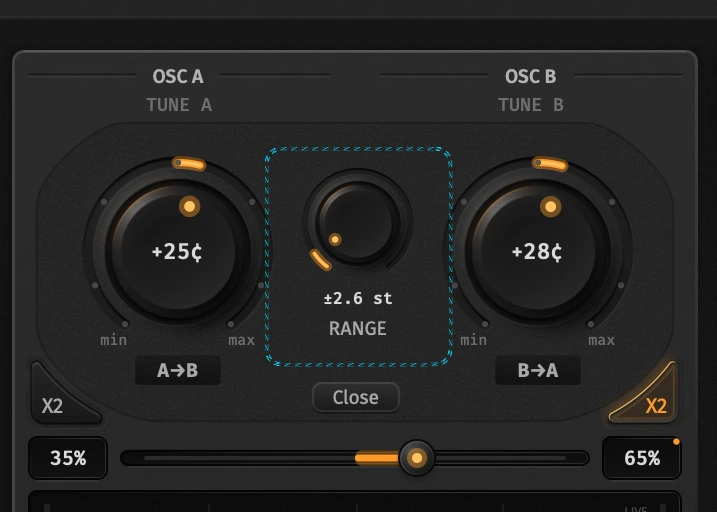Click the orange modulation arc above the TUNE A knob
717x512 pixels.
pos(189,164)
